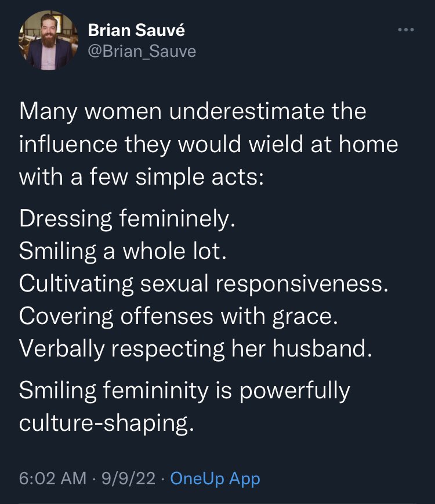Click the line 'Cultivating sexual responsiveness.'
This screenshot has width=435, height=504.
204,284
